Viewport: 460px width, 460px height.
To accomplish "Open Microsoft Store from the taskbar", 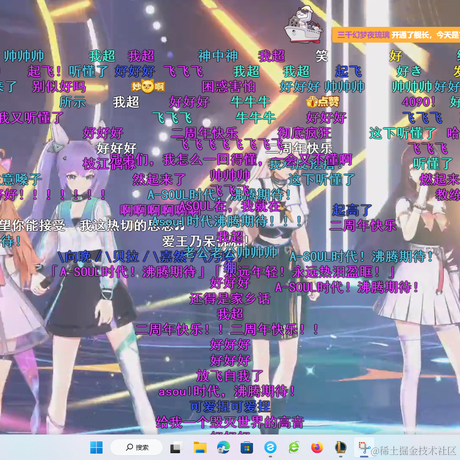I will pos(247,448).
